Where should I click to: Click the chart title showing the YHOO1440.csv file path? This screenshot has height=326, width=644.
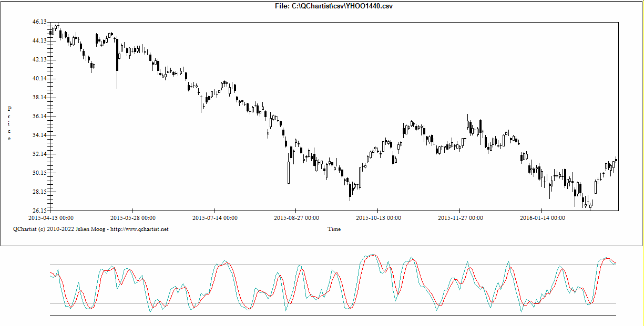(334, 6)
